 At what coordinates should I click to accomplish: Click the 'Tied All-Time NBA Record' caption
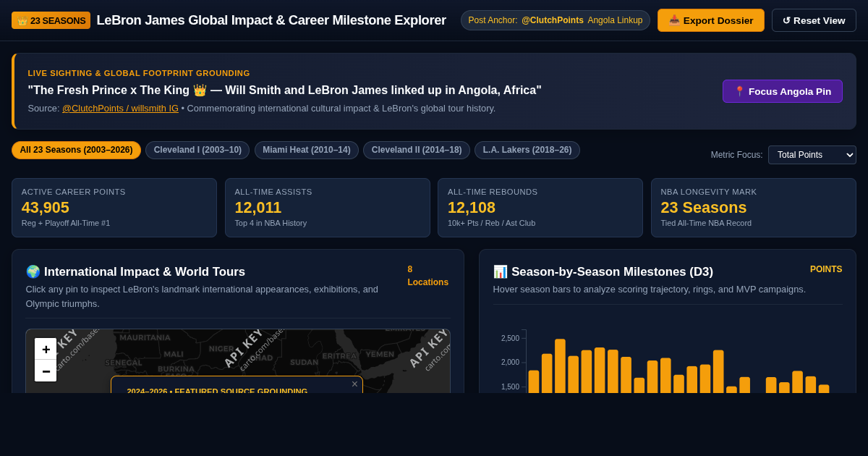(706, 223)
